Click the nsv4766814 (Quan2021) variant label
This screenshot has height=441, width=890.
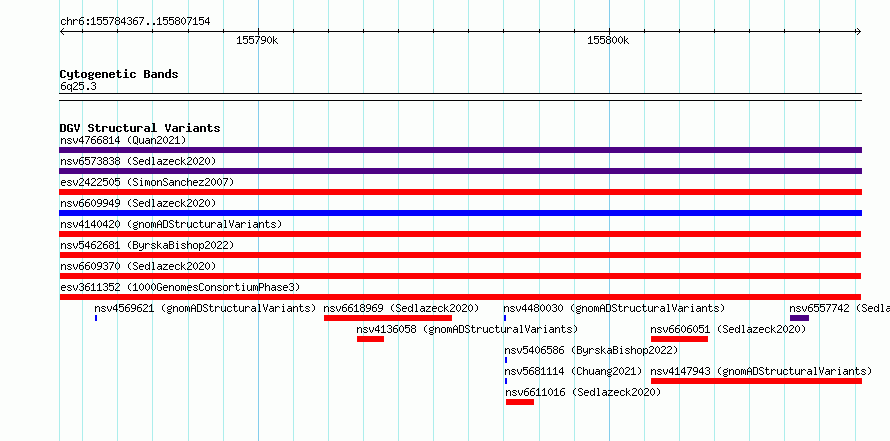point(123,140)
